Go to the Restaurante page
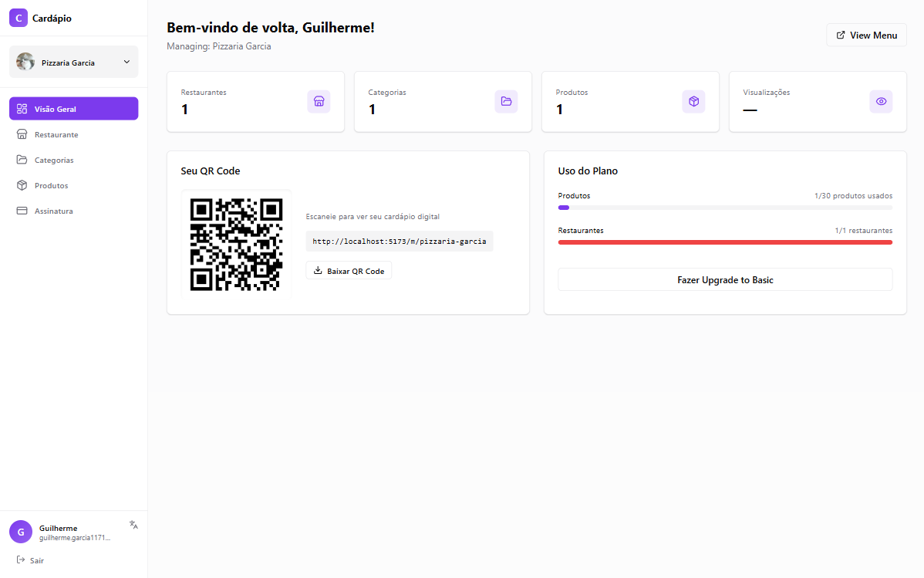The image size is (924, 578). (x=56, y=134)
